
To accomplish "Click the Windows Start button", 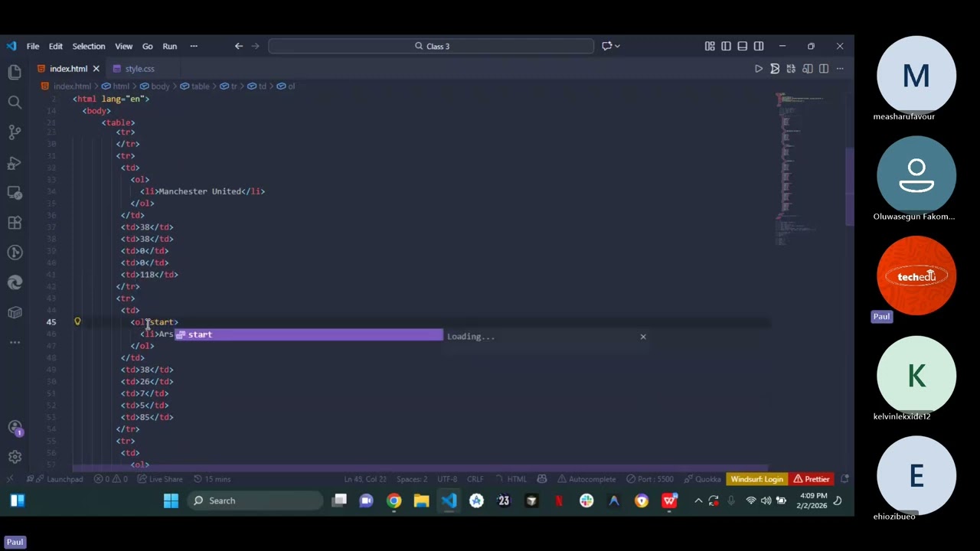I will pyautogui.click(x=171, y=500).
